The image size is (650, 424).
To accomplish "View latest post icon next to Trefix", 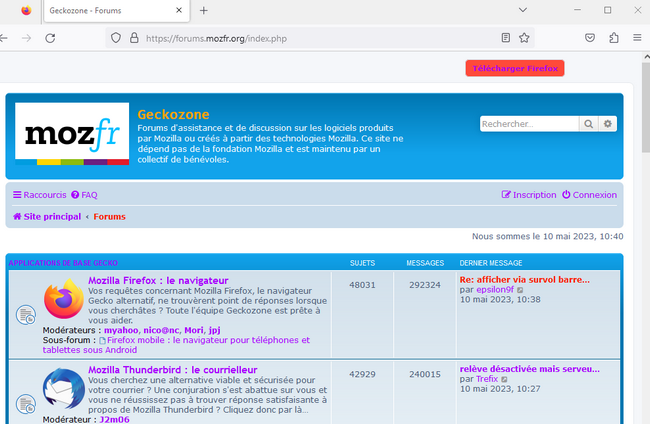I will pyautogui.click(x=504, y=379).
